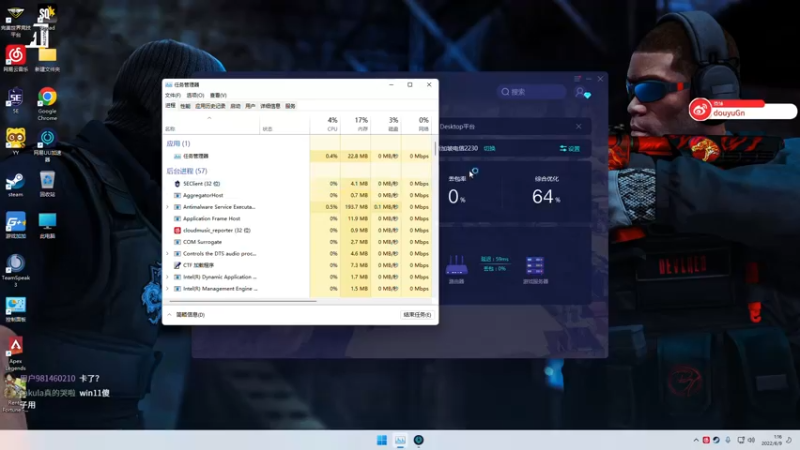Click the volume icon in system tray
Viewport: 800px width, 450px height.
pyautogui.click(x=752, y=440)
